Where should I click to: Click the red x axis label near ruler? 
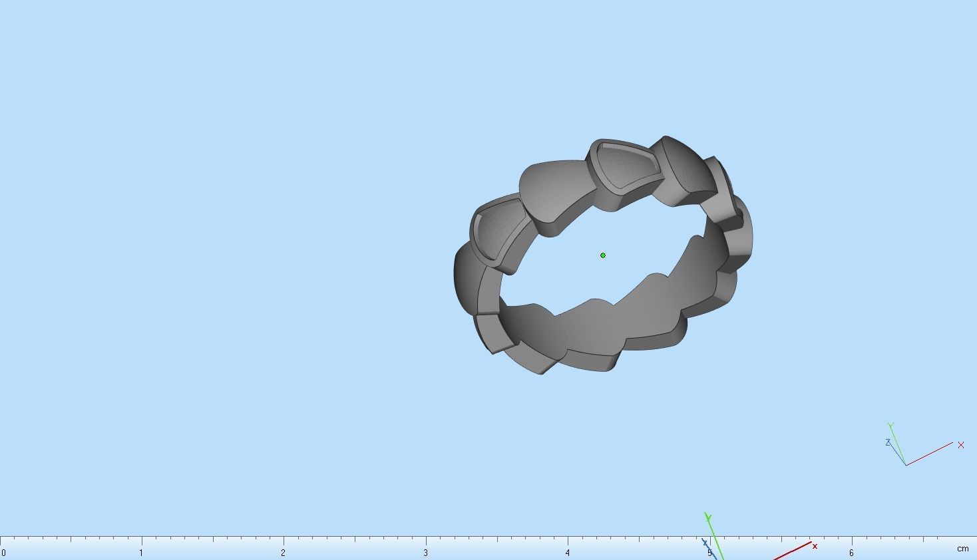pyautogui.click(x=815, y=546)
